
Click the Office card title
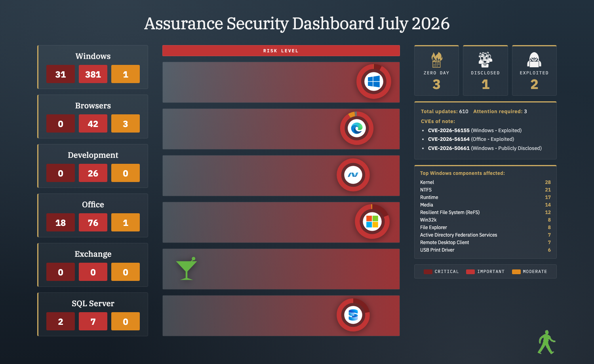tap(93, 205)
